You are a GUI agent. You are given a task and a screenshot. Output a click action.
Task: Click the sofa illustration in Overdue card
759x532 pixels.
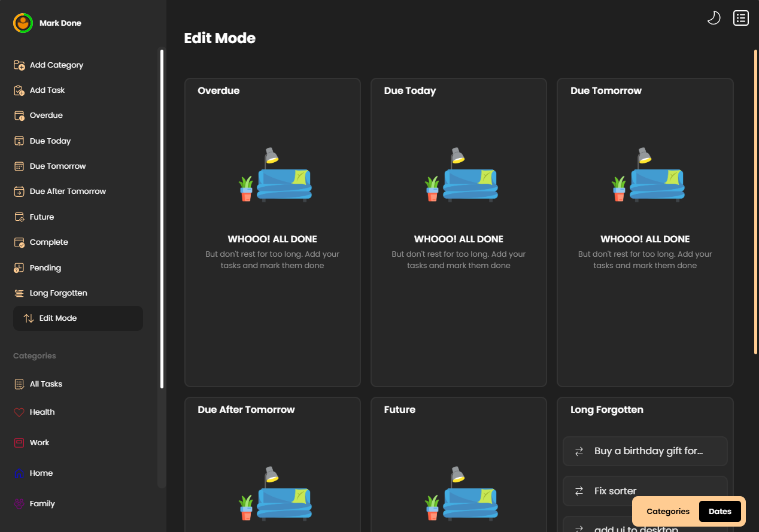275,175
